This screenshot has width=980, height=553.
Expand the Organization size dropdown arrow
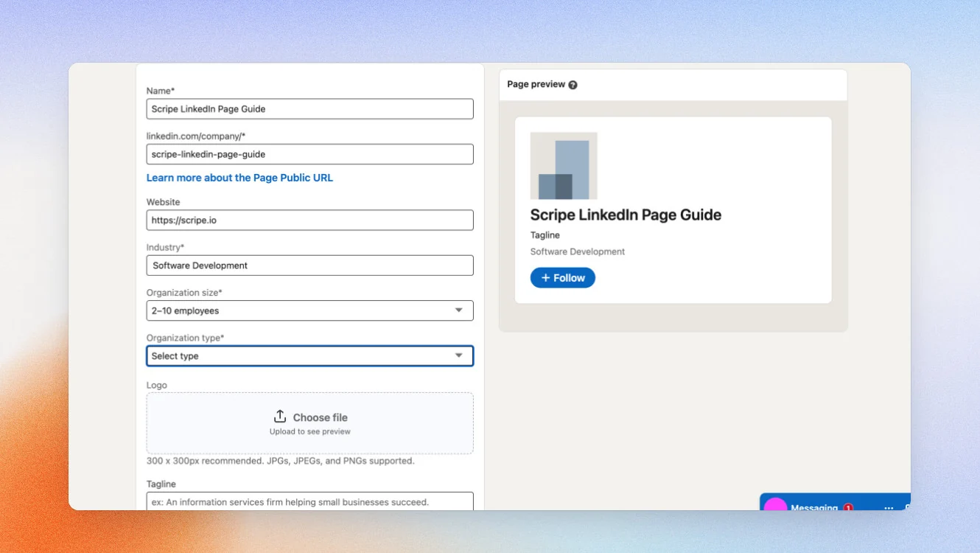pos(459,310)
